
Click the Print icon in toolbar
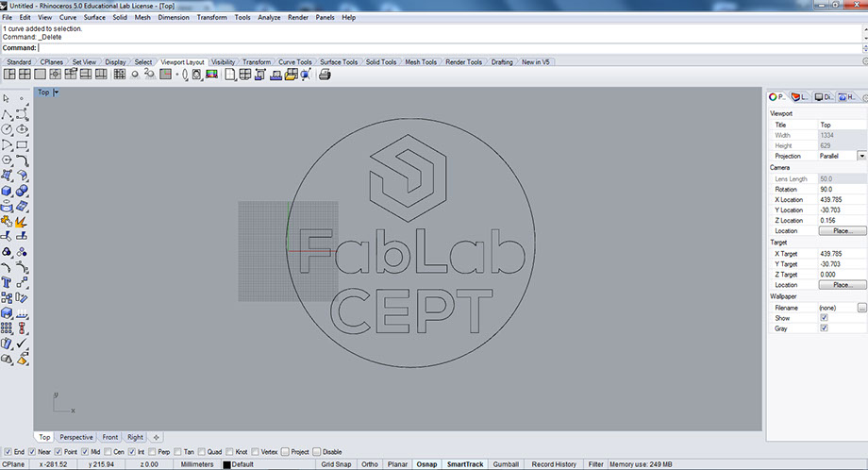325,75
